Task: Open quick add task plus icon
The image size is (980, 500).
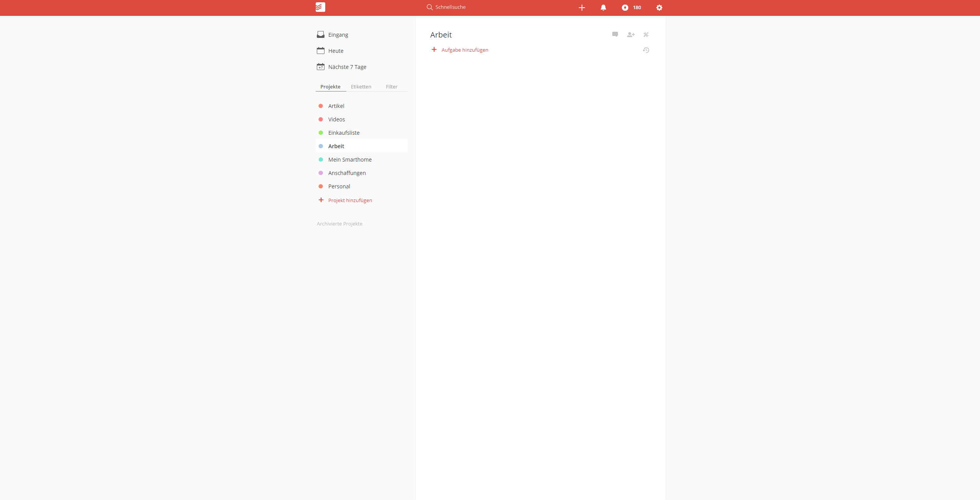Action: coord(582,8)
